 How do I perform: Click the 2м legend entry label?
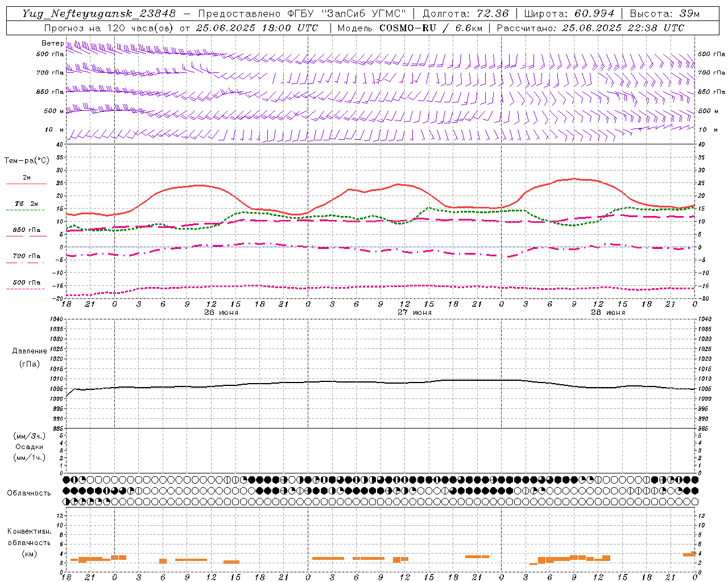coord(27,177)
